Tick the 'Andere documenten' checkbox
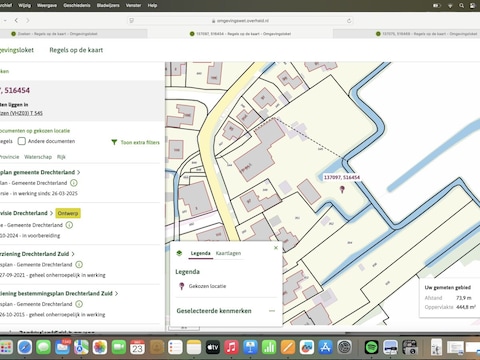480x360 pixels. coord(22,141)
